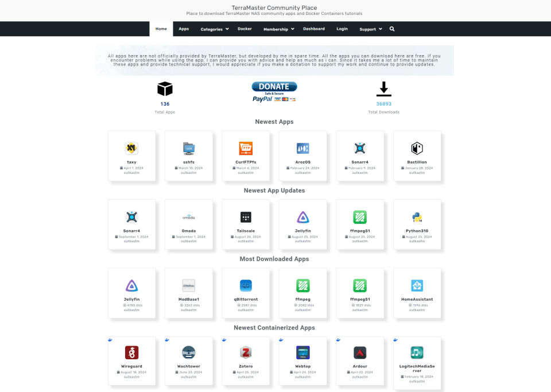Open the taxy app icon
This screenshot has width=551, height=392.
coord(131,148)
